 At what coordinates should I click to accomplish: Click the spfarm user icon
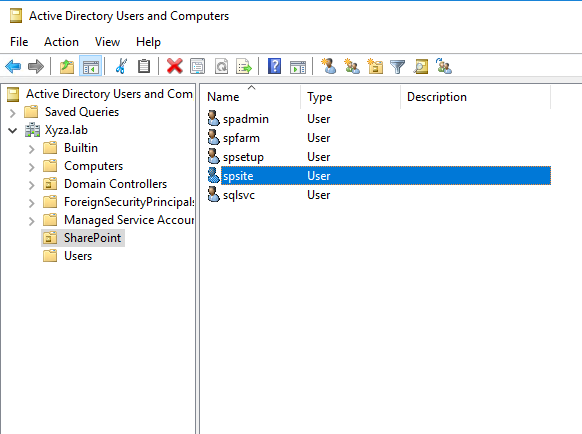(x=213, y=137)
